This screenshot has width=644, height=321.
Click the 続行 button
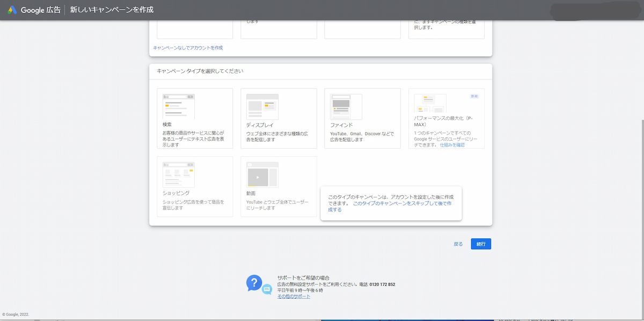coord(481,244)
